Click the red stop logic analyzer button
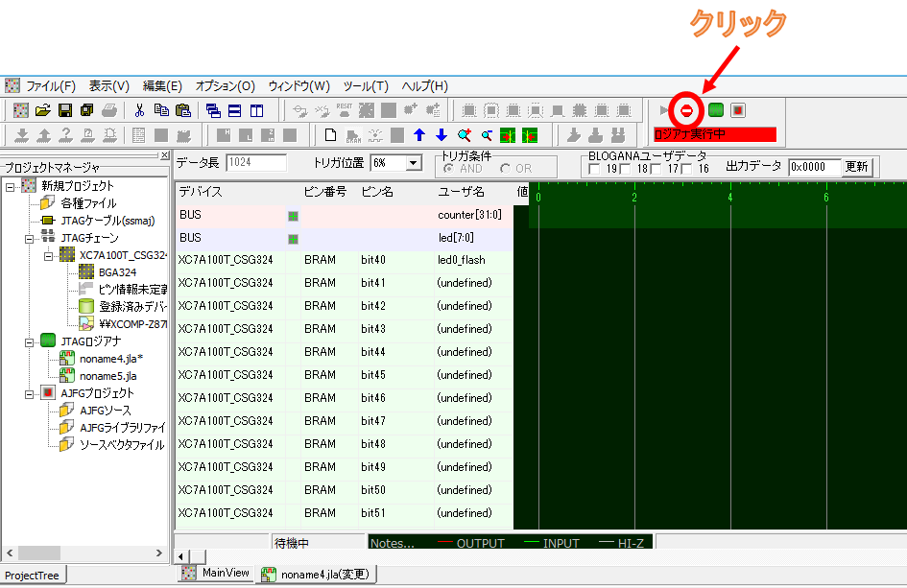Image resolution: width=907 pixels, height=588 pixels. click(686, 110)
